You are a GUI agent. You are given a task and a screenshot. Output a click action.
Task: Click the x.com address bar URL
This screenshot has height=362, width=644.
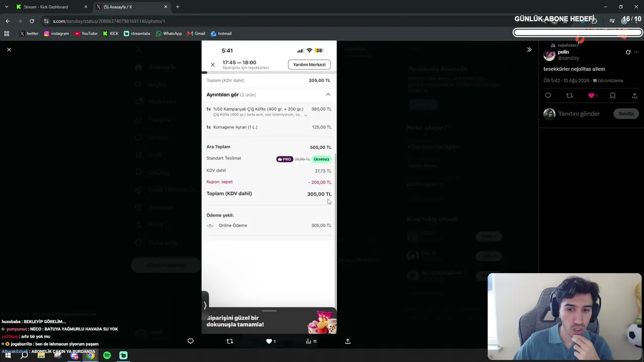point(109,21)
